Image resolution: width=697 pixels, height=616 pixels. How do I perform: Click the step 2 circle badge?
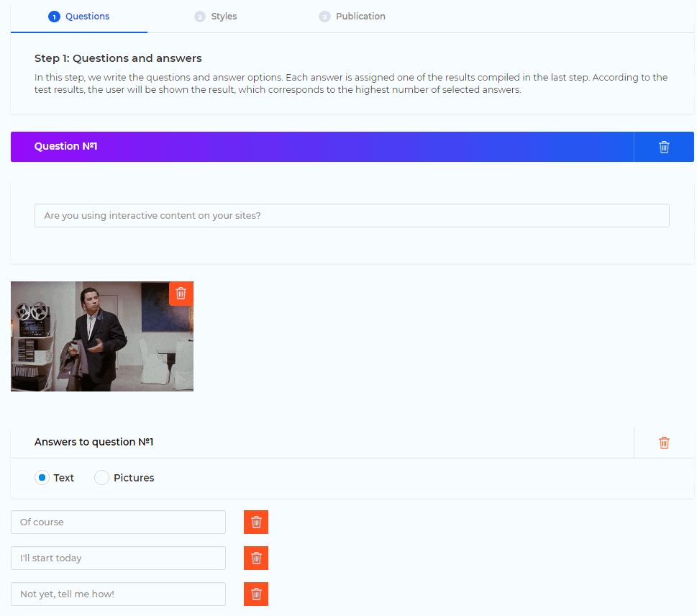click(x=200, y=17)
